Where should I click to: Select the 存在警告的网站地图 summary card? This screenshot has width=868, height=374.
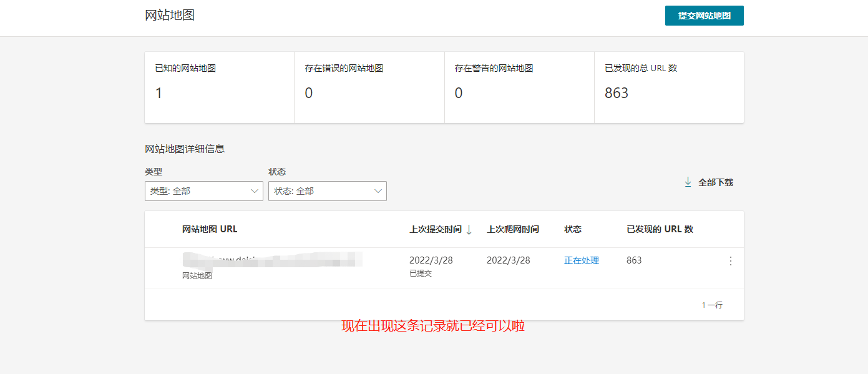(x=519, y=87)
